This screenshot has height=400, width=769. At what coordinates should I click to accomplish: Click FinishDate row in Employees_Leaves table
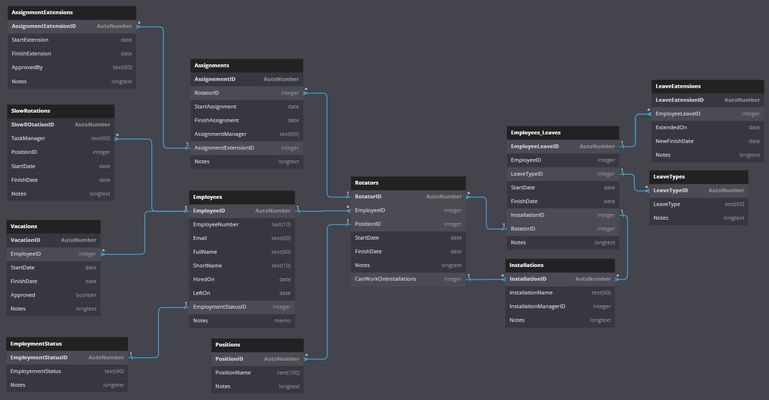(x=563, y=201)
